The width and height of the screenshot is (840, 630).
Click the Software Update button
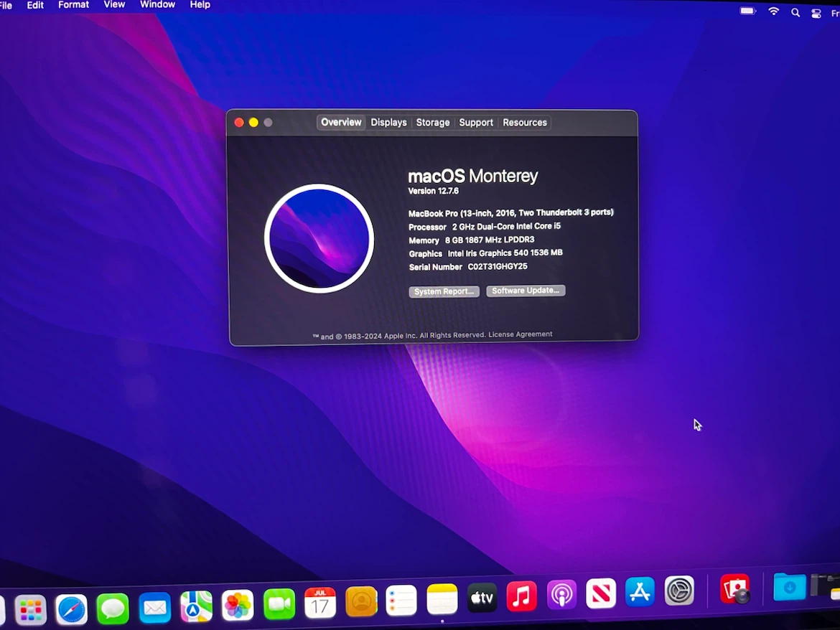click(x=526, y=291)
